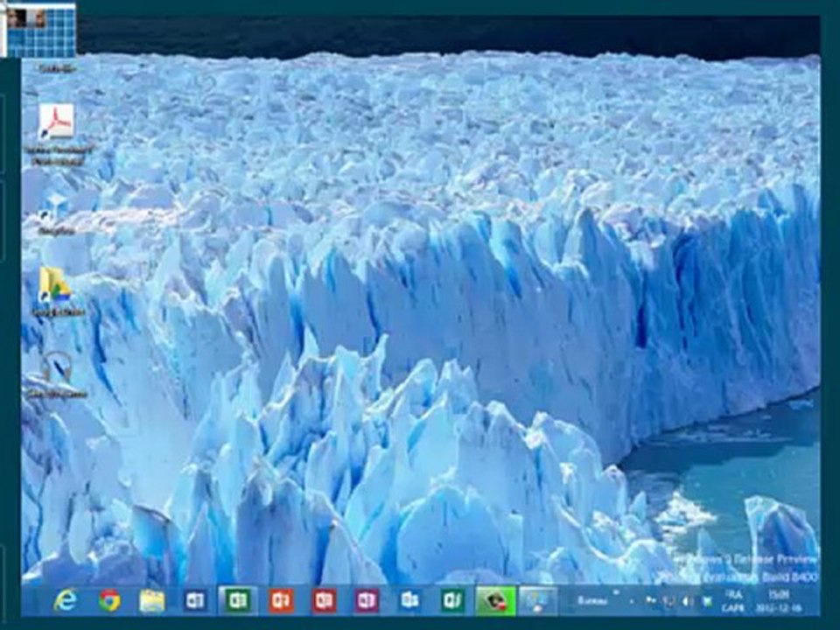Click the FRA language indicator

point(732,600)
